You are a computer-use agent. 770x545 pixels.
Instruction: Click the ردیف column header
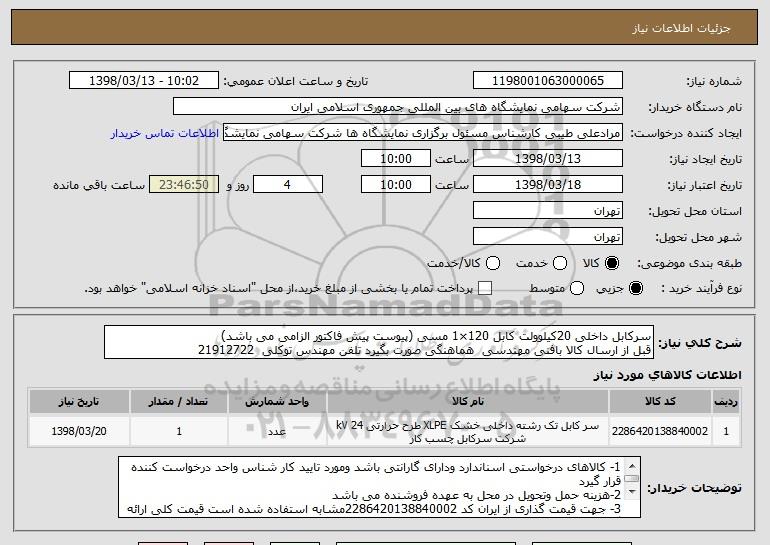point(726,402)
